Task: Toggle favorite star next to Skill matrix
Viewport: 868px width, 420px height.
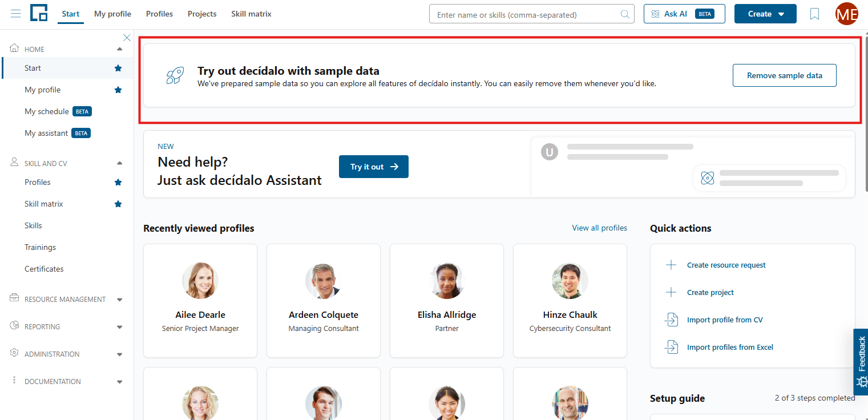Action: 118,204
